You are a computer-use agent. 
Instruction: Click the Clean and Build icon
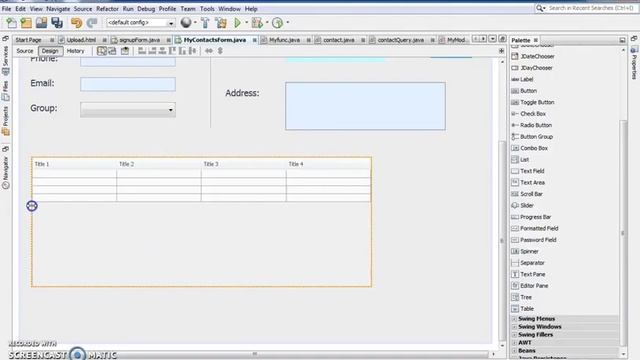221,23
